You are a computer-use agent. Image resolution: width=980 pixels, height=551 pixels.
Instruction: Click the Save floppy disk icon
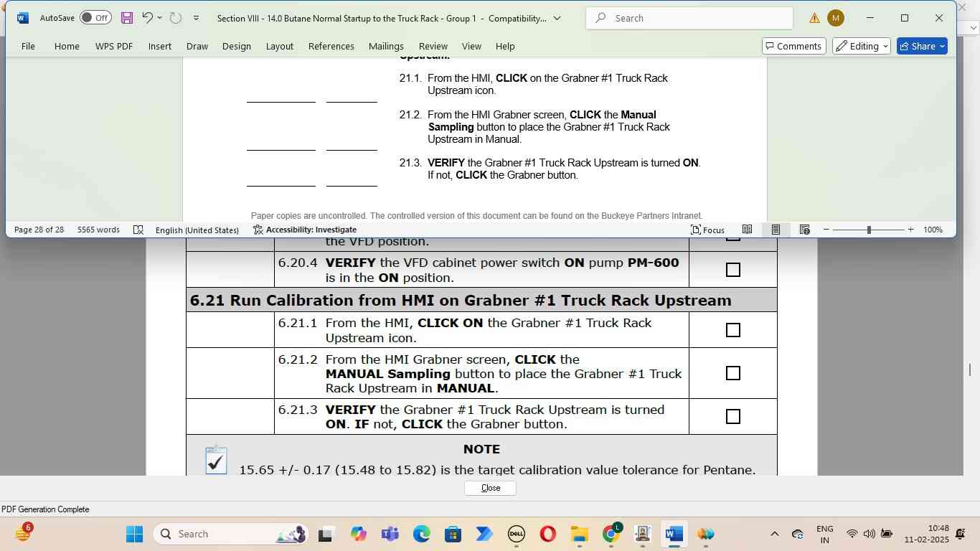click(x=127, y=18)
